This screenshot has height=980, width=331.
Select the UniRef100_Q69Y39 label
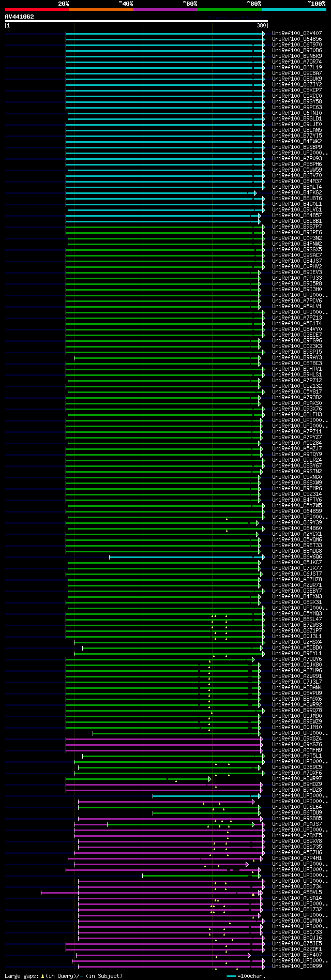click(x=297, y=523)
